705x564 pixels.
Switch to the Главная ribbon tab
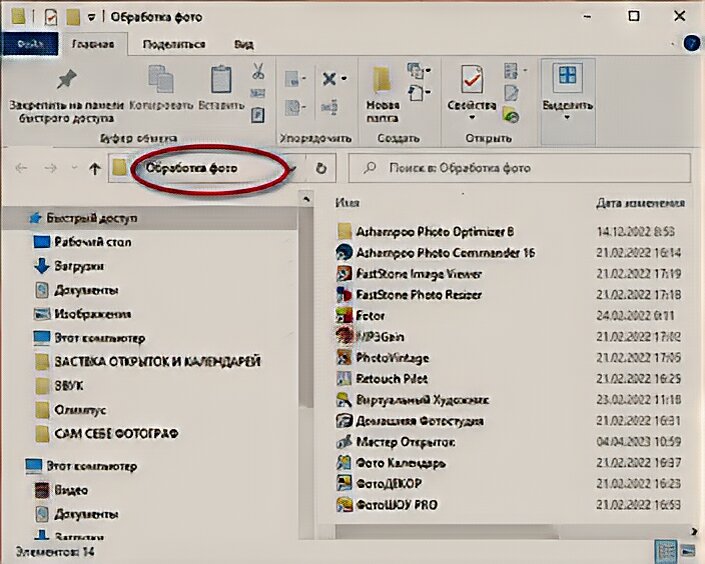coord(93,44)
